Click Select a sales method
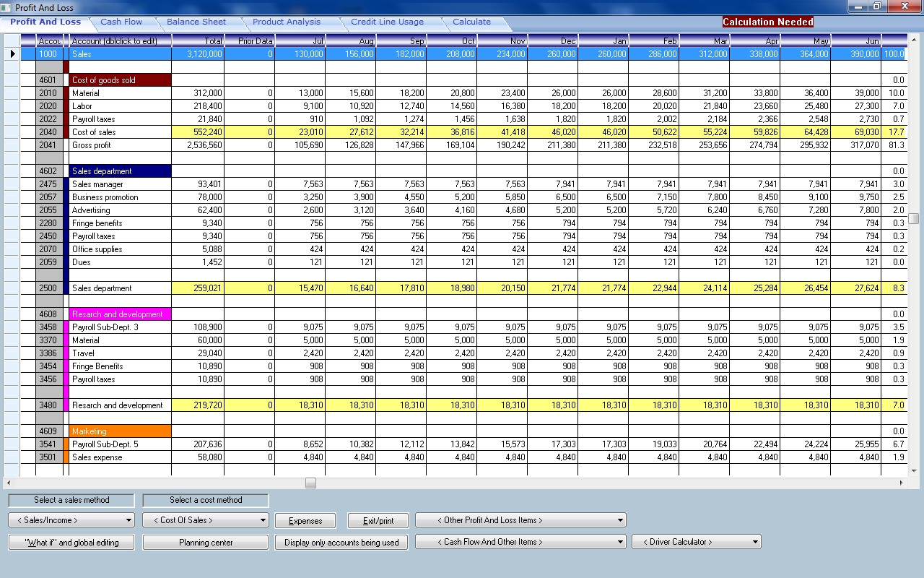The width and height of the screenshot is (924, 578). tap(70, 499)
